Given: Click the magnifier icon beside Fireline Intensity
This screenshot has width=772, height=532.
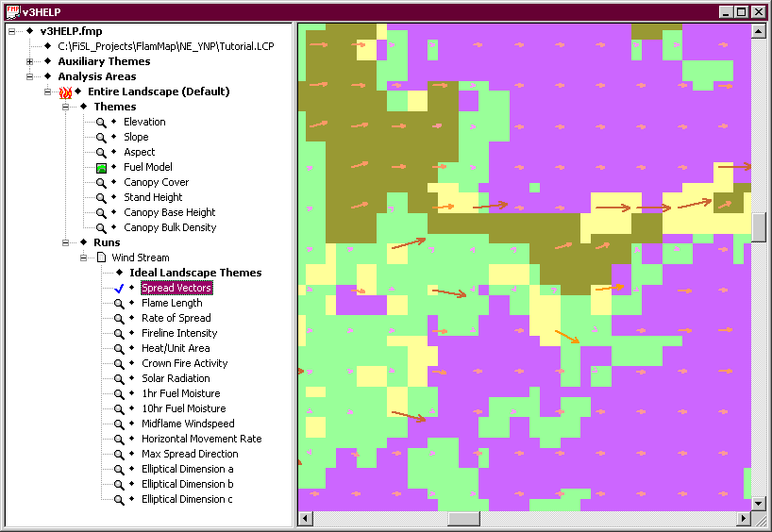Looking at the screenshot, I should click(x=119, y=334).
